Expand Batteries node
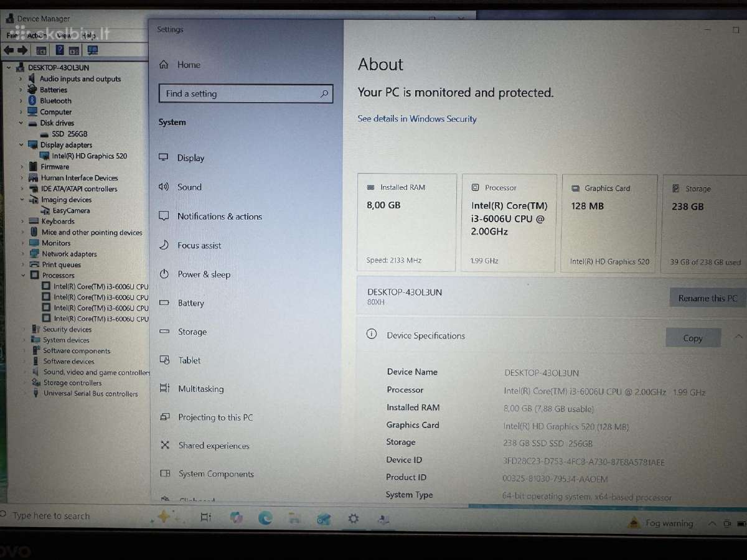This screenshot has height=560, width=747. tap(21, 90)
